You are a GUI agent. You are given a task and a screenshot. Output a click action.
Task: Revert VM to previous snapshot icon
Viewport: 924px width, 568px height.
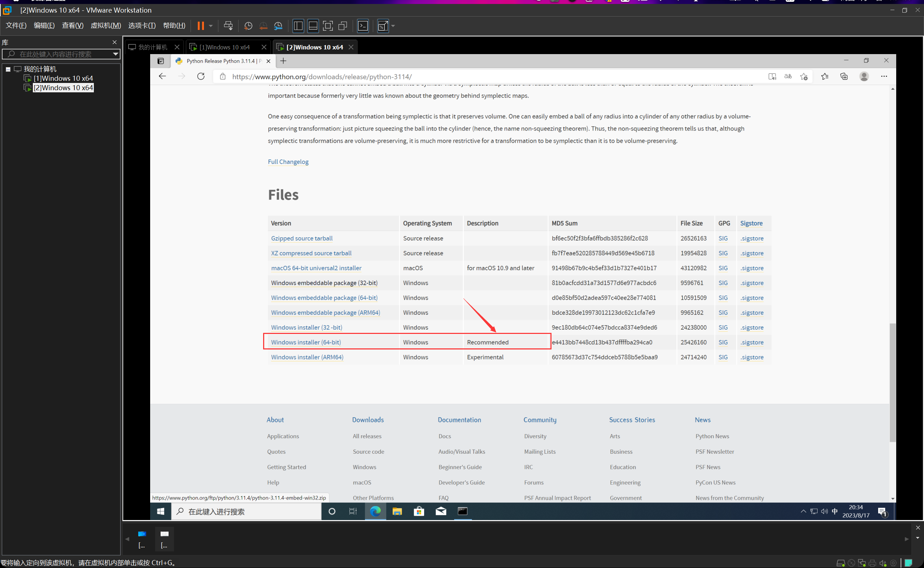(263, 26)
